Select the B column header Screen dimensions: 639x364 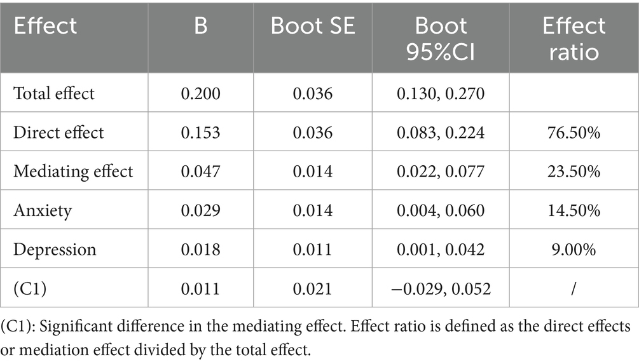tap(200, 26)
